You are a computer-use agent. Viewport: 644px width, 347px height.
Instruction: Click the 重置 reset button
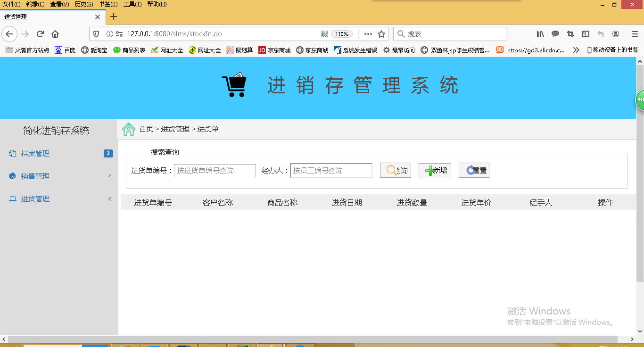[474, 171]
